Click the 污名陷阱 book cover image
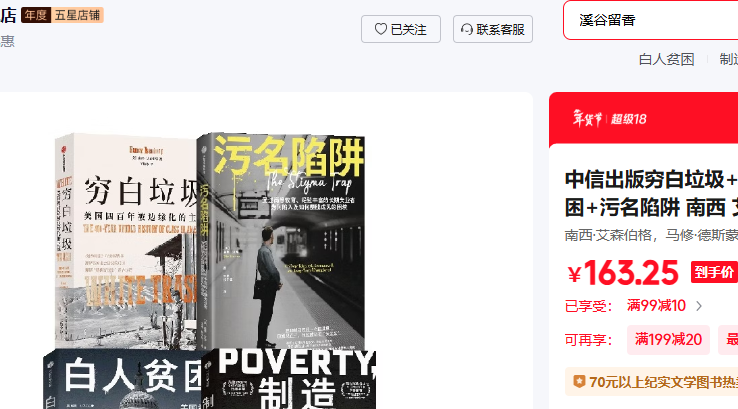The width and height of the screenshot is (738, 409). coord(281,241)
